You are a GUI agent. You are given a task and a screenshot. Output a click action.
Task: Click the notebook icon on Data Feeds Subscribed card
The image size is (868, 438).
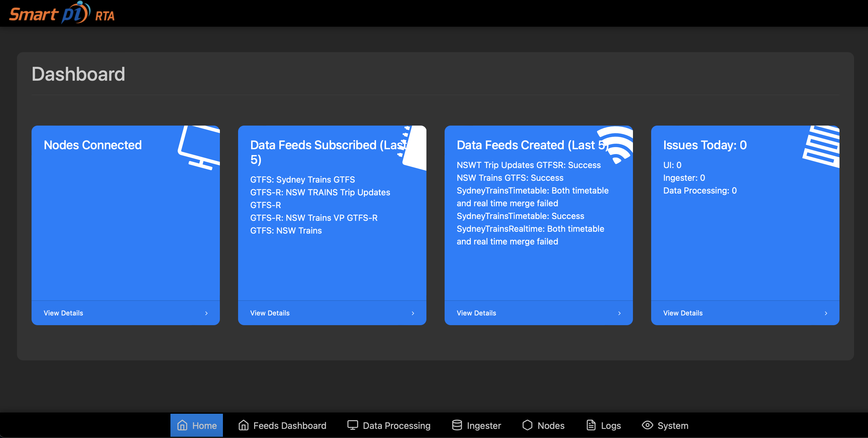(412, 148)
